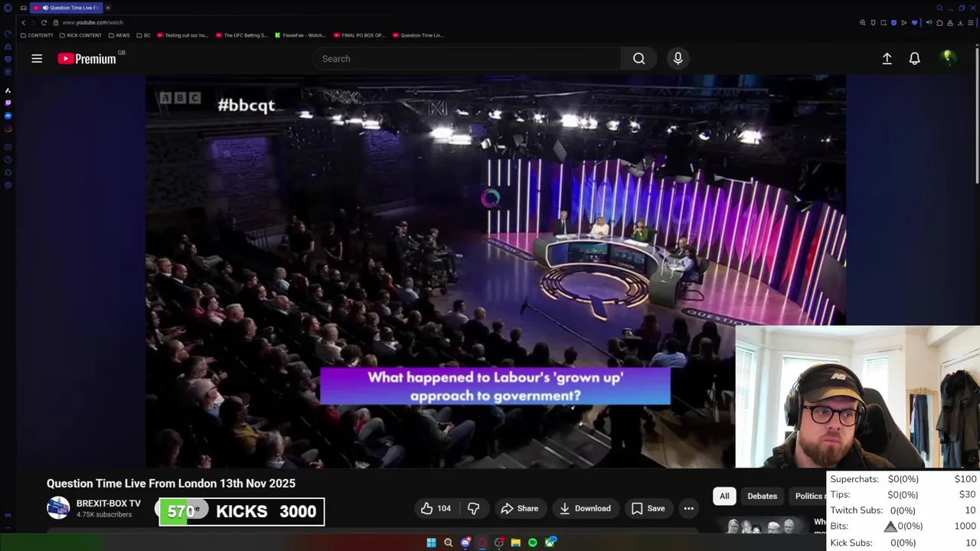Viewport: 980px width, 551px height.
Task: Open the easy setup sliders icon
Action: point(971,23)
